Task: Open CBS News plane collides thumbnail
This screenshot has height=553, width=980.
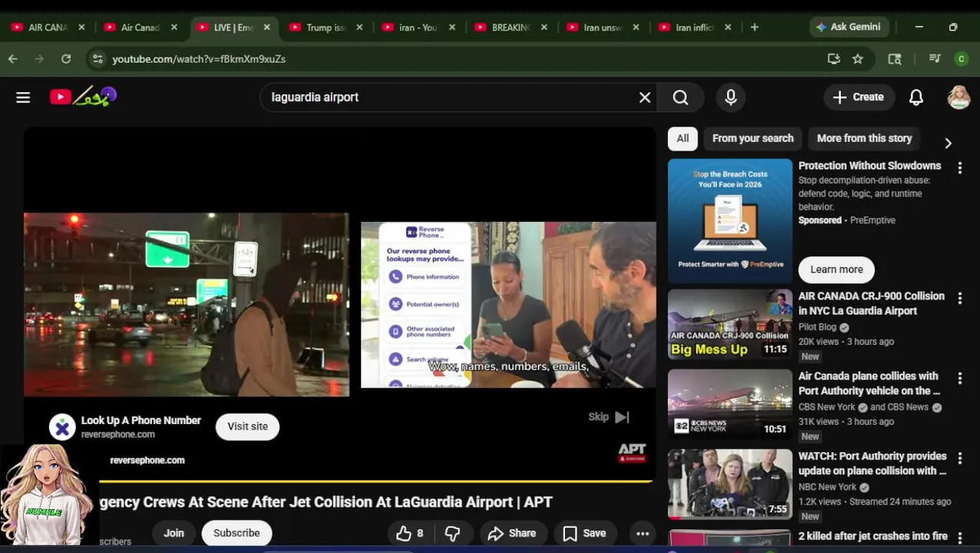Action: click(x=729, y=404)
